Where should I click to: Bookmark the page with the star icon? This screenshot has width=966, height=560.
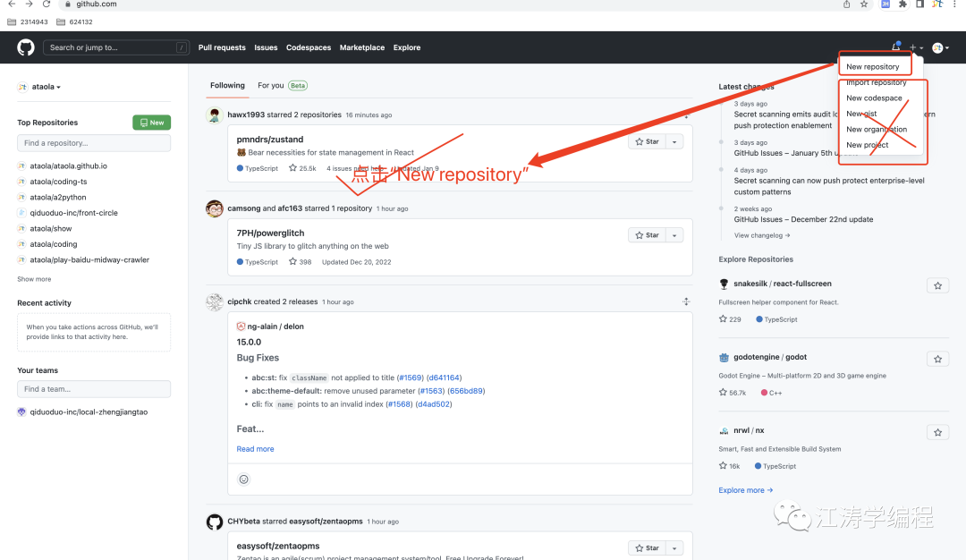point(864,4)
